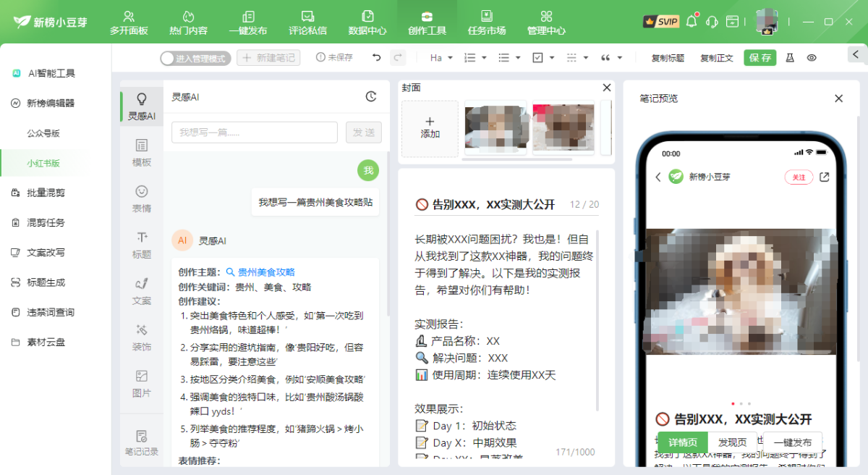Expand the numbered list dropdown
The image size is (868, 475).
[475, 58]
